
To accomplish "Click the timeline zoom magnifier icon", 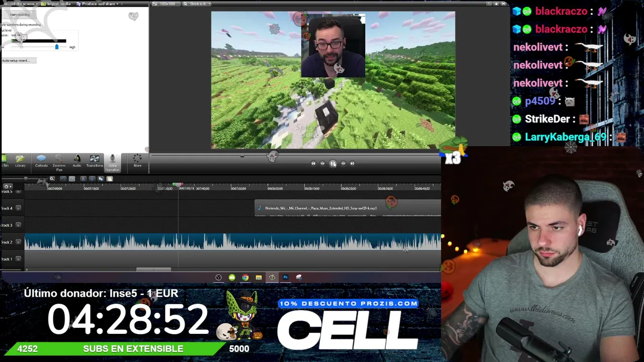I will [52, 179].
